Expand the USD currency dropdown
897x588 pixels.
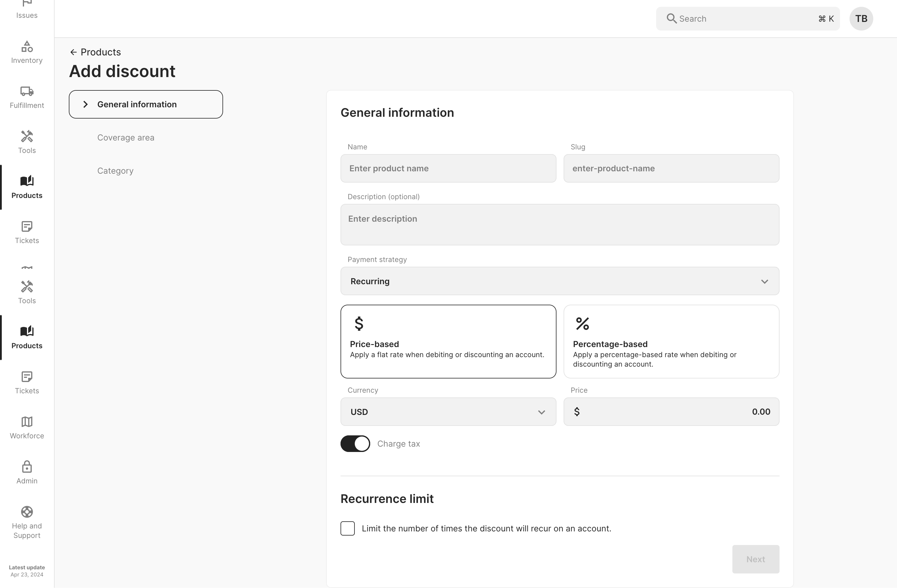click(448, 412)
